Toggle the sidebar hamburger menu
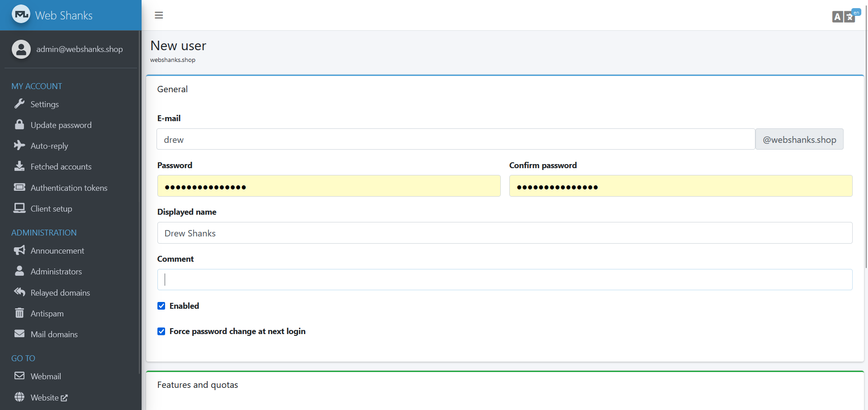This screenshot has width=868, height=410. (x=159, y=15)
